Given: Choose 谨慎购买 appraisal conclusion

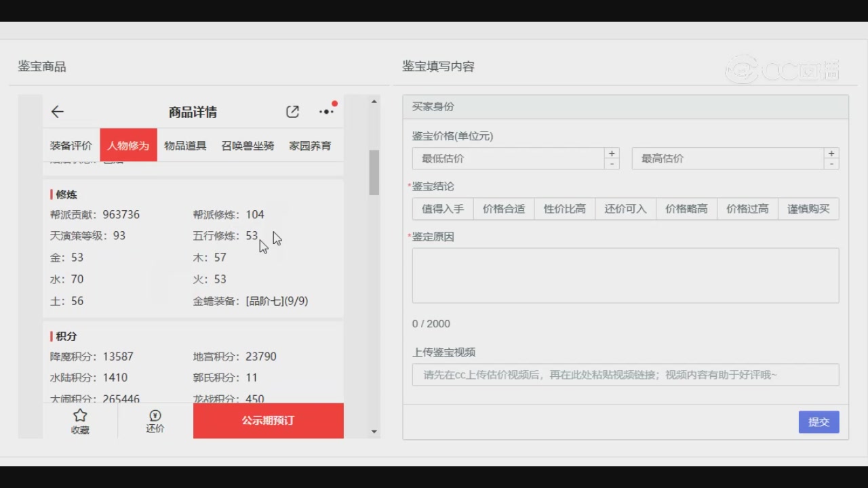Looking at the screenshot, I should [x=808, y=209].
